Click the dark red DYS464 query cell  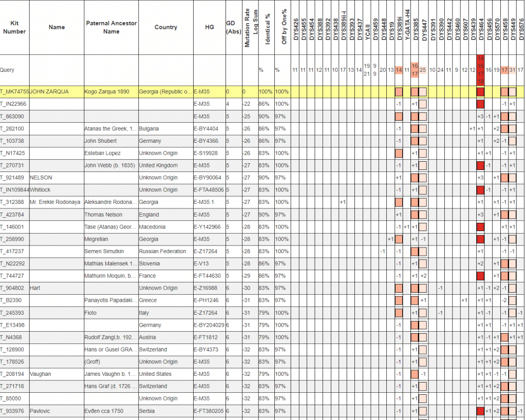pyautogui.click(x=481, y=70)
